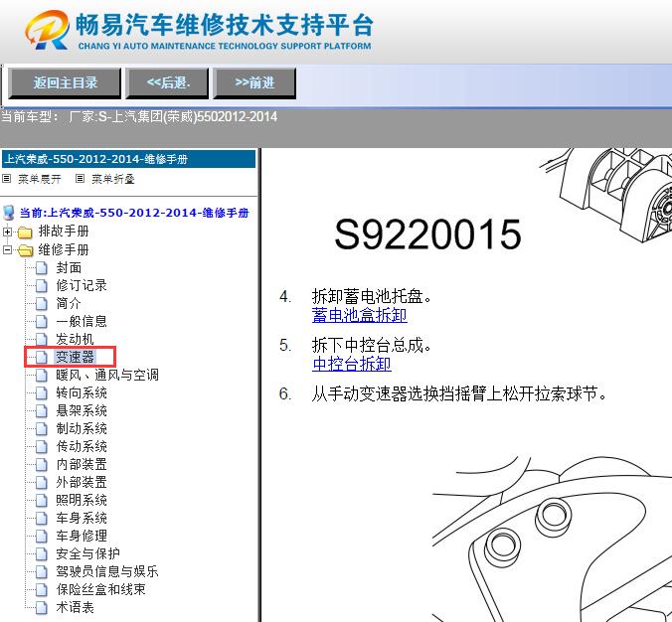The image size is (672, 622).
Task: Click the open 维修手册 folder icon
Action: (25, 250)
